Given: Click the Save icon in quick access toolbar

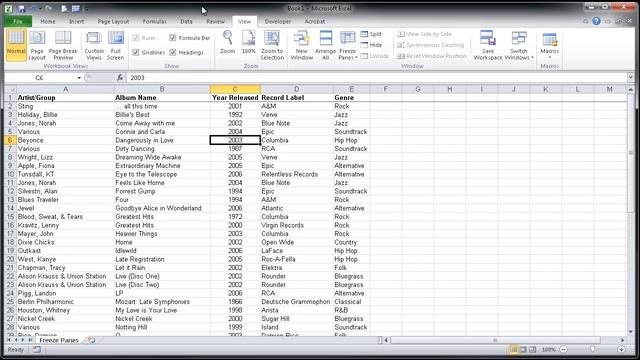Looking at the screenshot, I should (x=22, y=9).
